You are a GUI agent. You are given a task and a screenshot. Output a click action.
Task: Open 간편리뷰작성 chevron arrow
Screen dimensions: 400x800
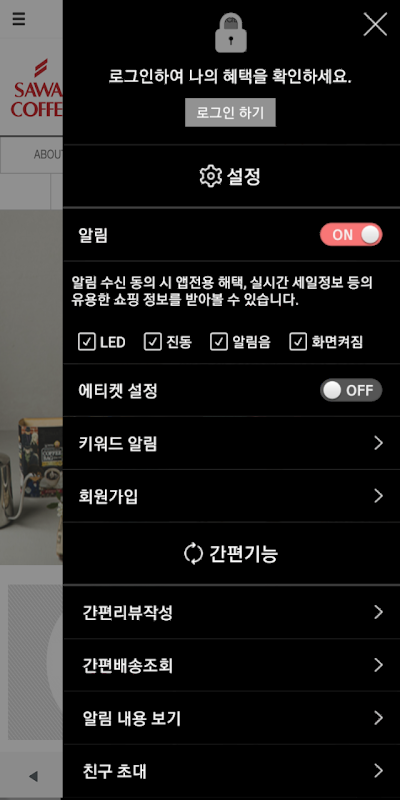(x=378, y=612)
